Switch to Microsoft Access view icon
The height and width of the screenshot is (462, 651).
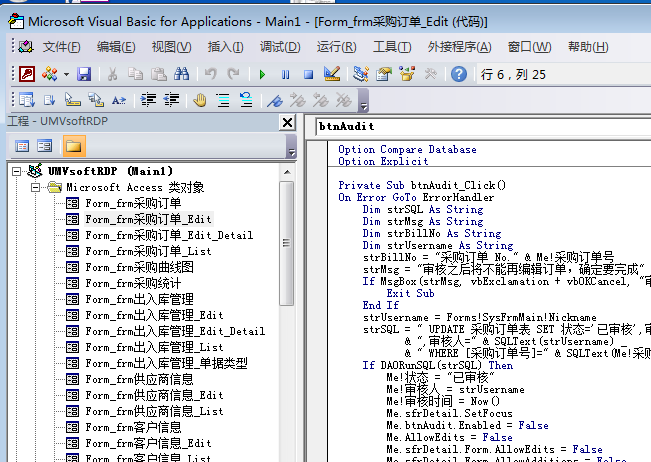27,74
